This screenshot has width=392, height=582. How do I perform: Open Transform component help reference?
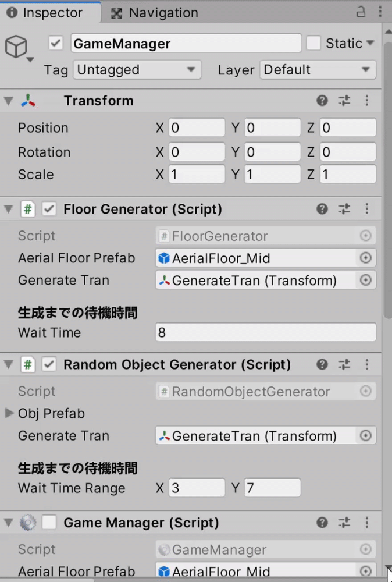coord(322,100)
